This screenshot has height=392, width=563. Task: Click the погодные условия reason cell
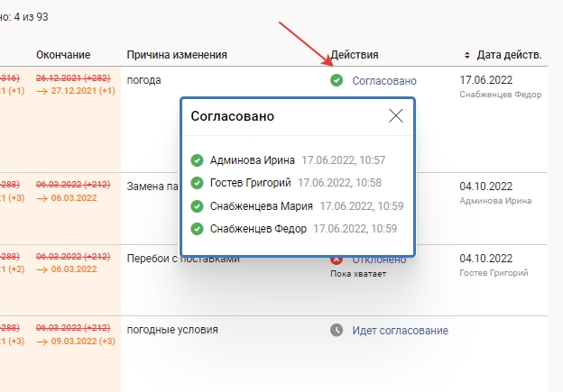[172, 331]
